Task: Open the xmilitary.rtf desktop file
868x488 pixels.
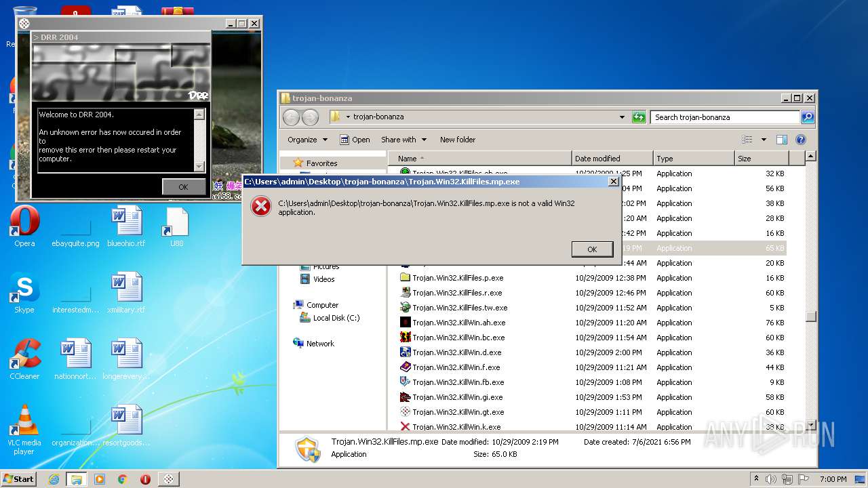Action: pos(126,293)
